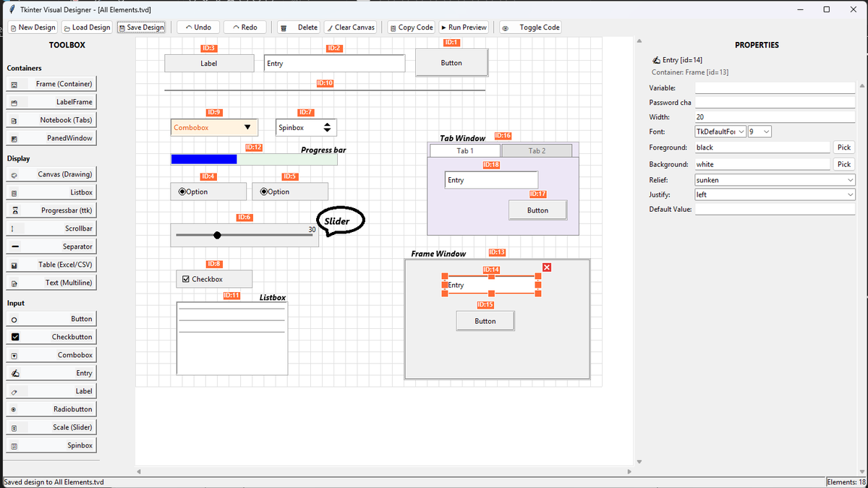Pick a Background color
This screenshot has width=868, height=488.
[844, 164]
